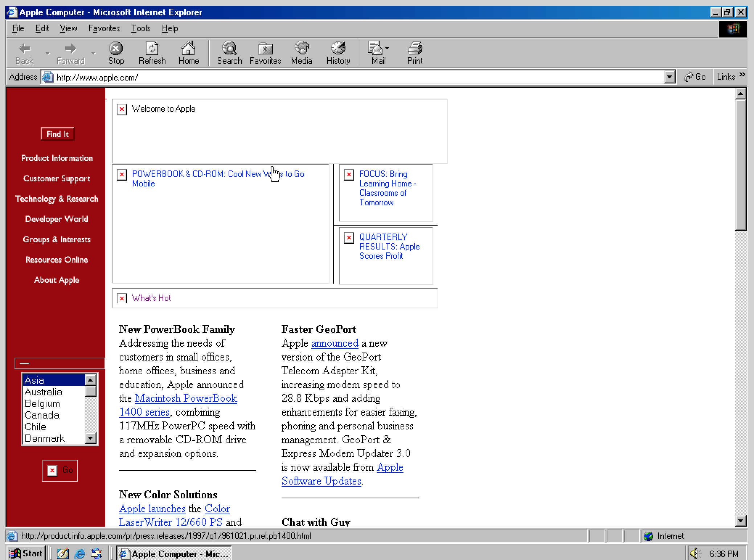Open the Tools menu
Viewport: 754px width, 560px height.
click(x=141, y=28)
